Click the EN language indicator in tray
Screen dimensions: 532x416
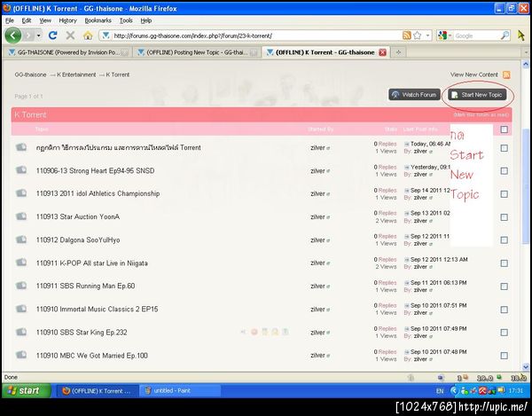click(x=440, y=391)
